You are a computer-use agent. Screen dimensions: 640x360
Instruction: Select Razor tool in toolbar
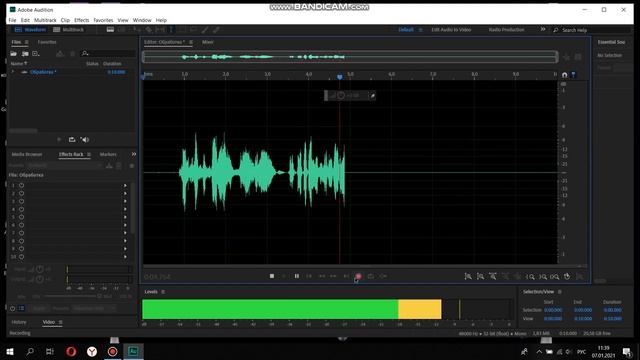click(149, 30)
